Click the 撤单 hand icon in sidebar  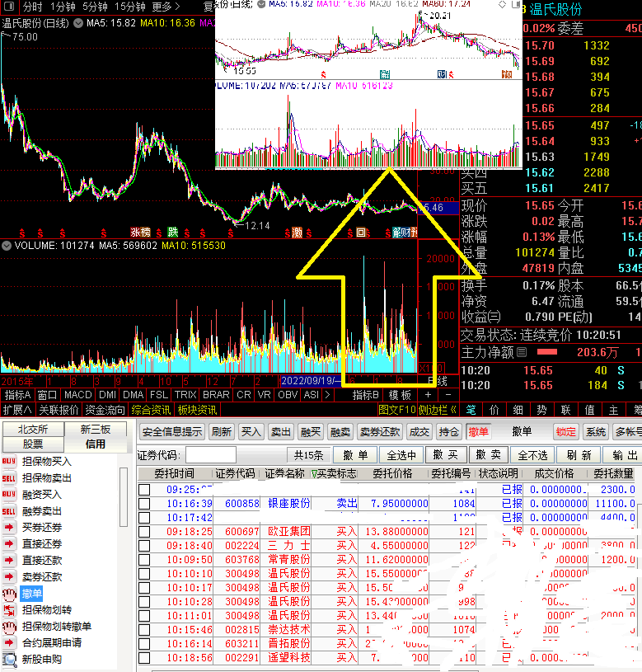coord(9,593)
